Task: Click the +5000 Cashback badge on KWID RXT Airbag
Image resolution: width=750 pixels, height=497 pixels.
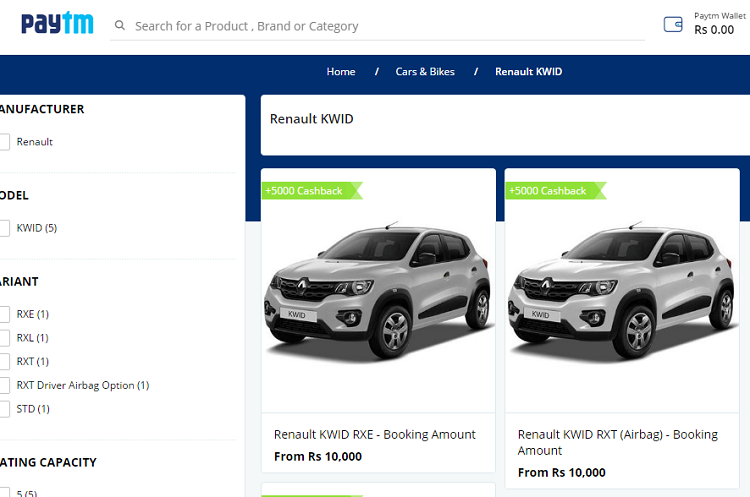Action: 552,191
